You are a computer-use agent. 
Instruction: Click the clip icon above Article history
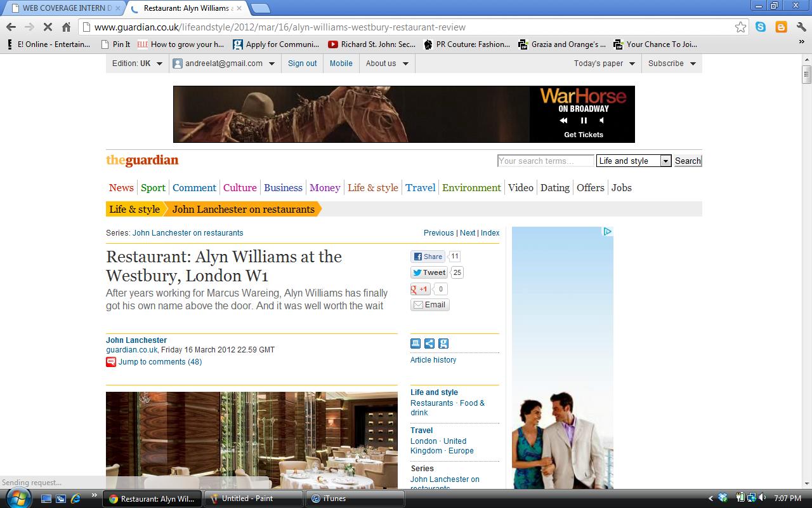pyautogui.click(x=443, y=344)
